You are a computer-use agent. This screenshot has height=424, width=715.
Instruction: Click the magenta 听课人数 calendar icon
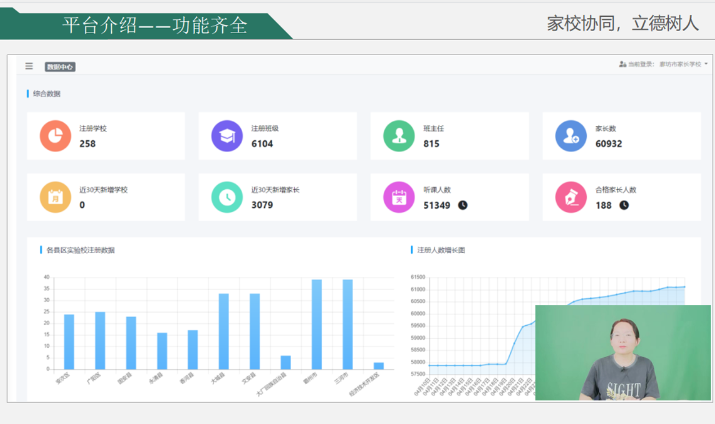point(399,197)
